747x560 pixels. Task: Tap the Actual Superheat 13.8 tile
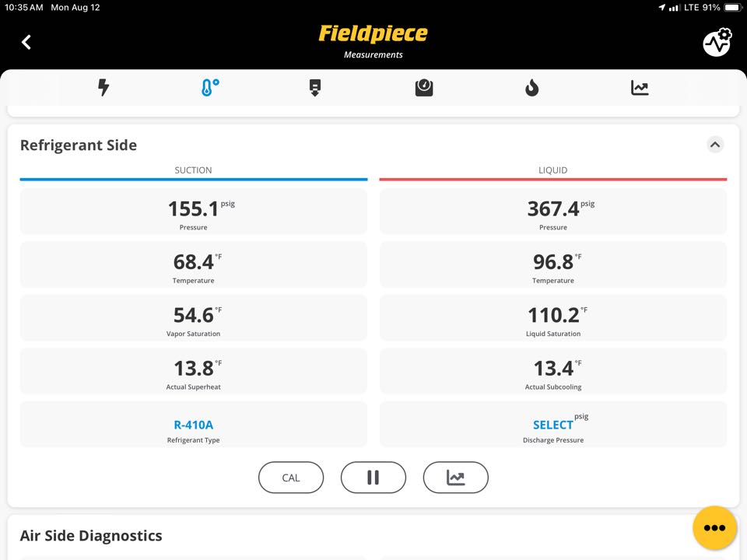pos(194,371)
